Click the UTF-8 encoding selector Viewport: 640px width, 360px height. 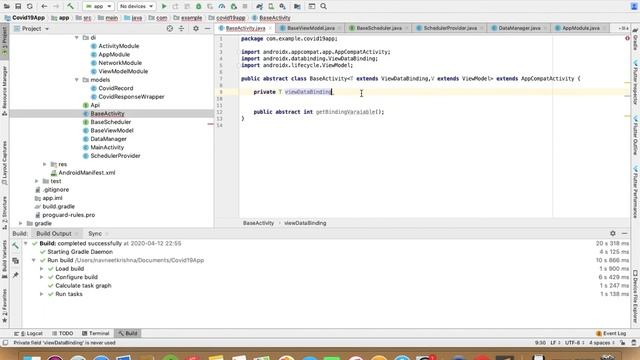pyautogui.click(x=575, y=343)
